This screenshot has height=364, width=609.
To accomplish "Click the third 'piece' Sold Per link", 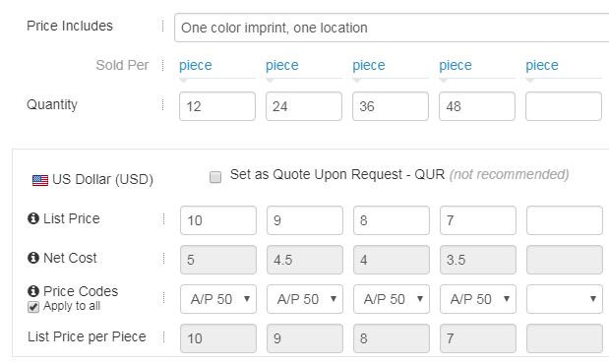I will click(369, 65).
